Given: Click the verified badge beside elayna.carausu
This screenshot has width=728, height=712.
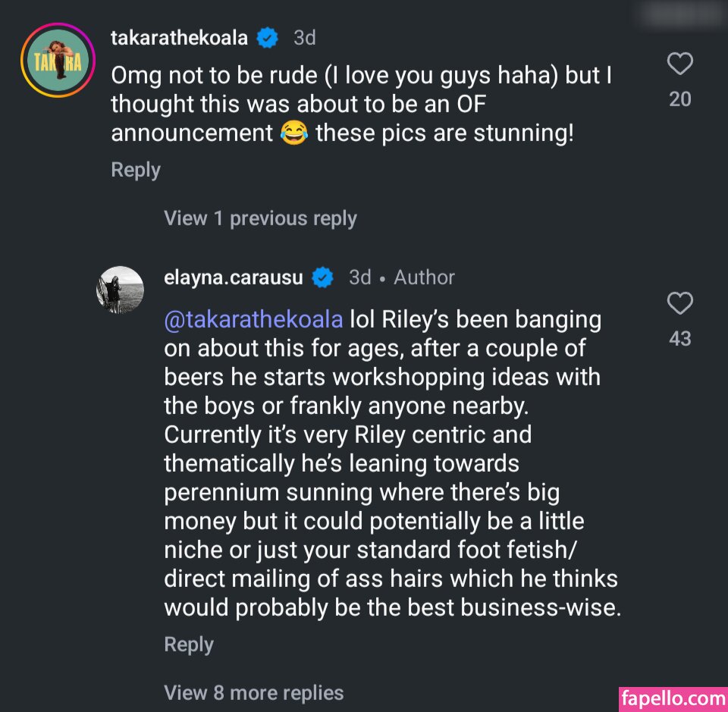Looking at the screenshot, I should (322, 278).
